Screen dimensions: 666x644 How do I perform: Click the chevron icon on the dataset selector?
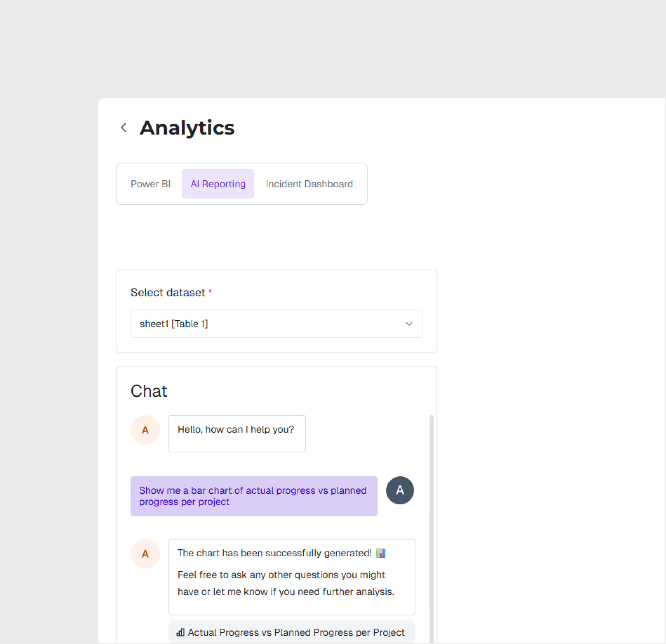[x=409, y=324]
